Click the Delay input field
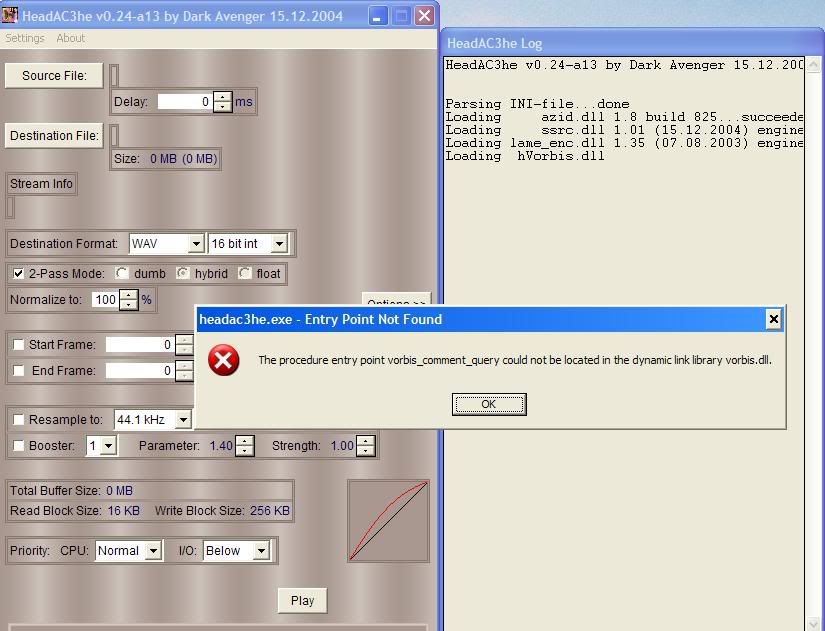The width and height of the screenshot is (825, 631). (185, 102)
